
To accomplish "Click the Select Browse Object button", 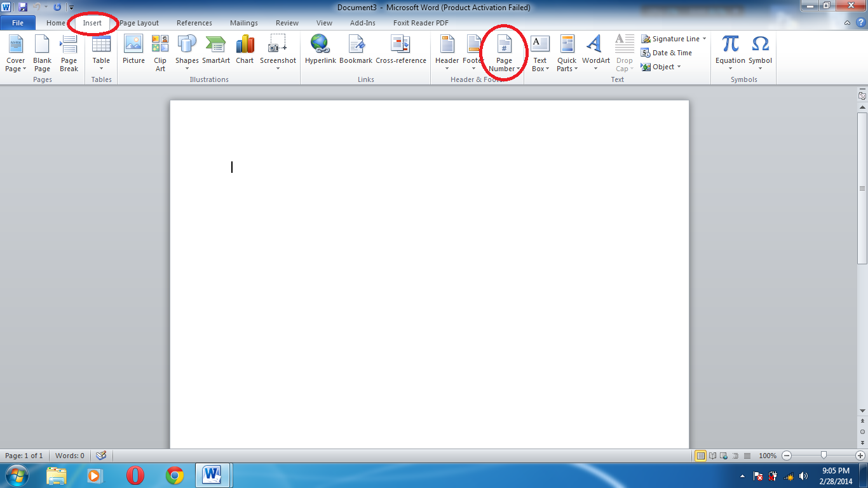I will click(862, 431).
